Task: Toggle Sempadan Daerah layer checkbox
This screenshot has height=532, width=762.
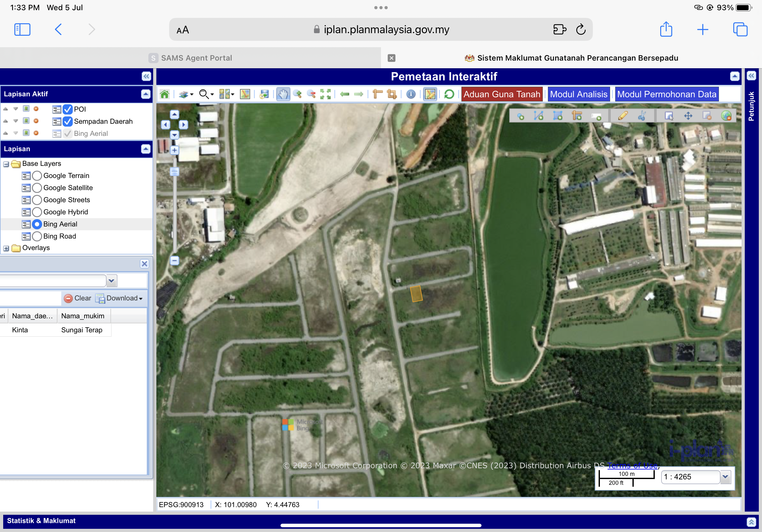Action: [x=67, y=122]
